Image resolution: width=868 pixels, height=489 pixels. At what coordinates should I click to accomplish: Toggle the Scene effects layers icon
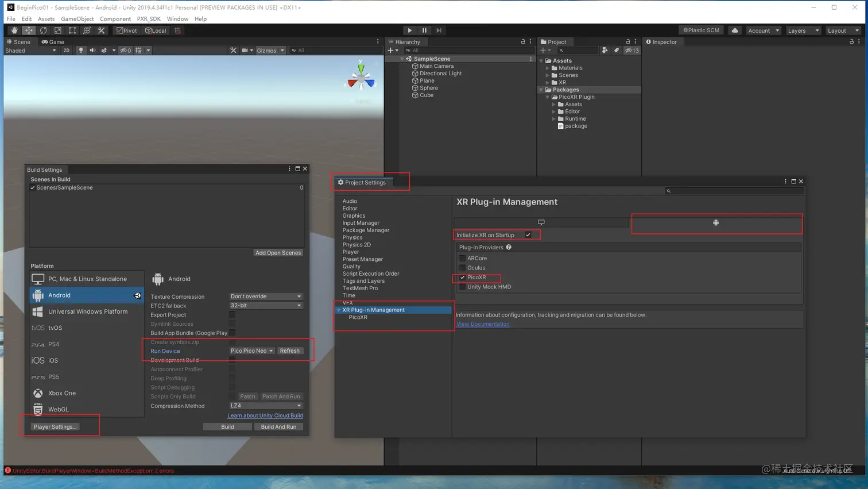pyautogui.click(x=104, y=51)
